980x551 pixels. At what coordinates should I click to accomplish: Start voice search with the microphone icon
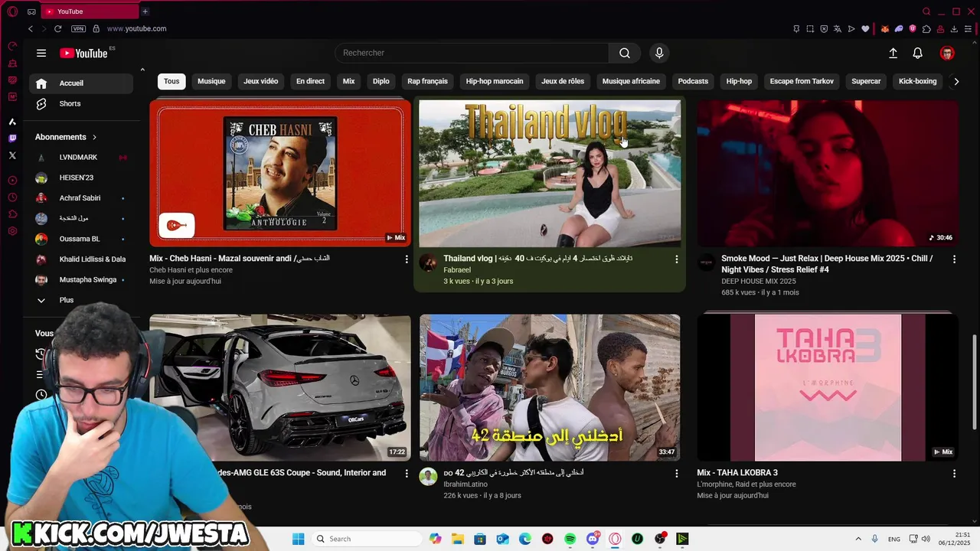pos(659,53)
